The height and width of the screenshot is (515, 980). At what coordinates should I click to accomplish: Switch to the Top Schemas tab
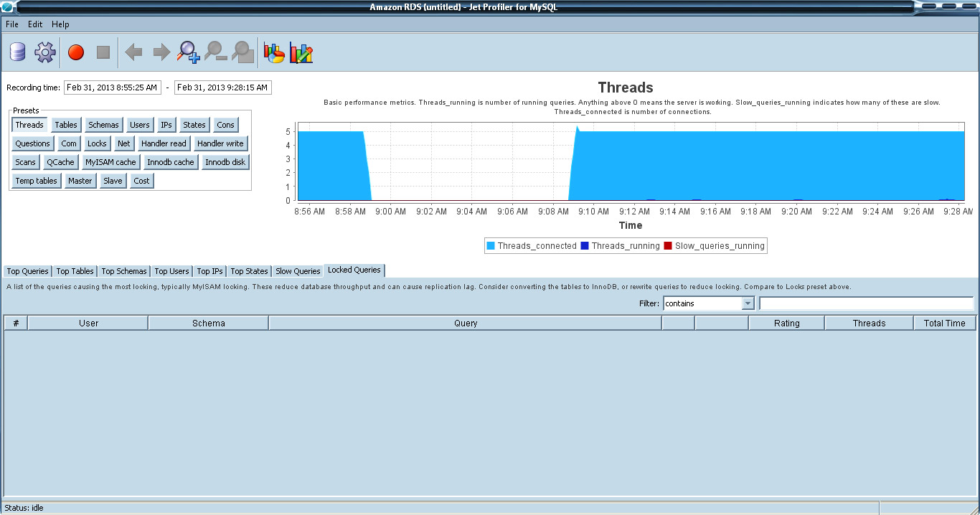pyautogui.click(x=124, y=271)
